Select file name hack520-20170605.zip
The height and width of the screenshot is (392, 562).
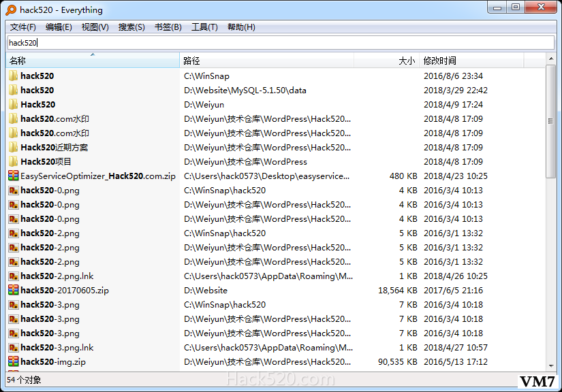pyautogui.click(x=65, y=291)
